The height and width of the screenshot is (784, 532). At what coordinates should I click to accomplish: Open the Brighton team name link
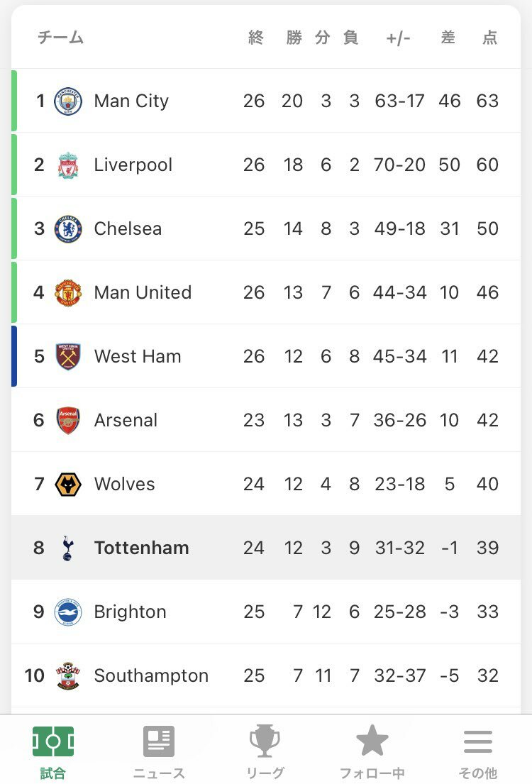point(130,612)
